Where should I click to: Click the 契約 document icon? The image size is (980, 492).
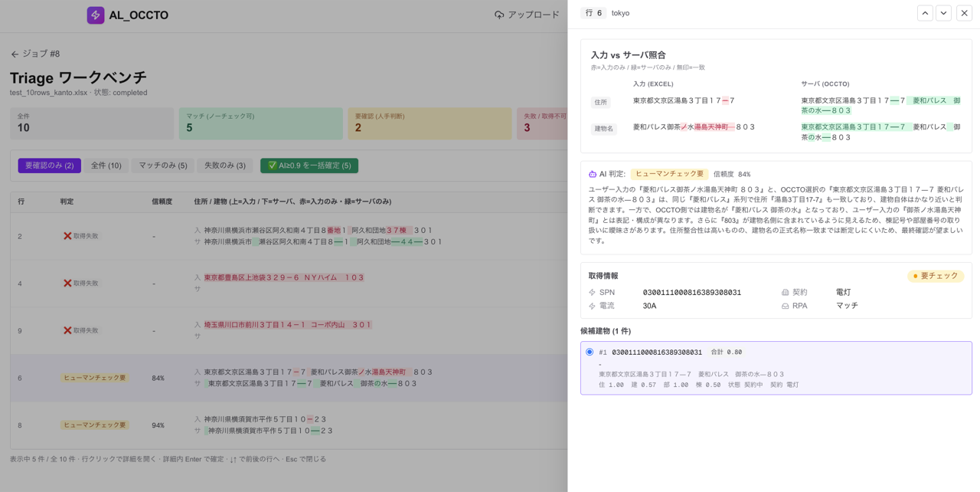(785, 293)
